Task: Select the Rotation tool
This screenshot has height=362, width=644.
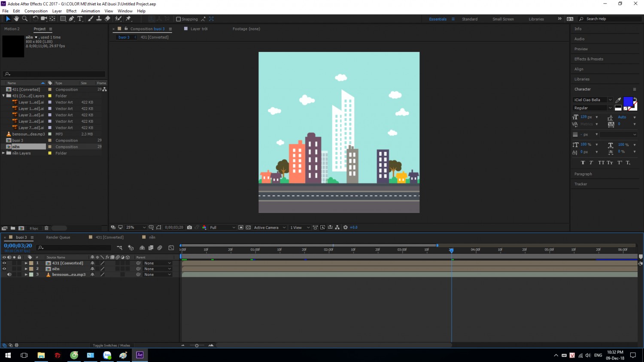Action: pos(35,18)
